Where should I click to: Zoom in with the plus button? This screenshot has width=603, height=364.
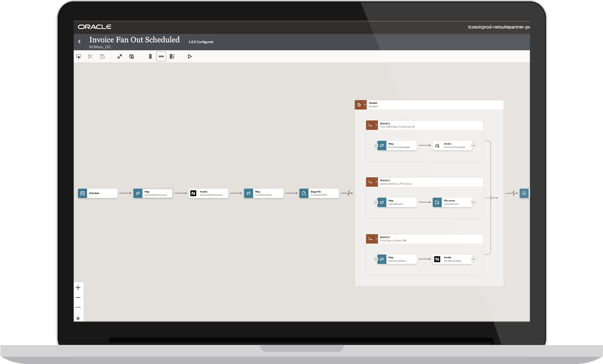pos(78,288)
